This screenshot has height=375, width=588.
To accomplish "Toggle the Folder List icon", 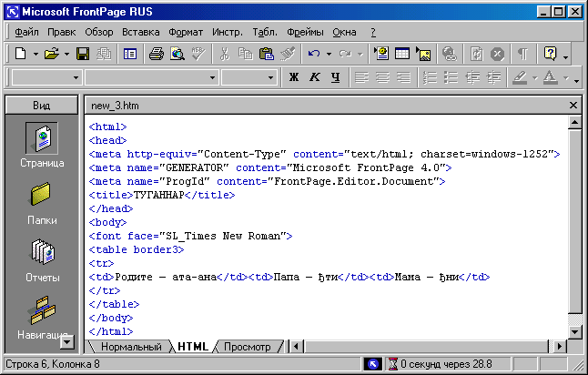I will point(130,55).
